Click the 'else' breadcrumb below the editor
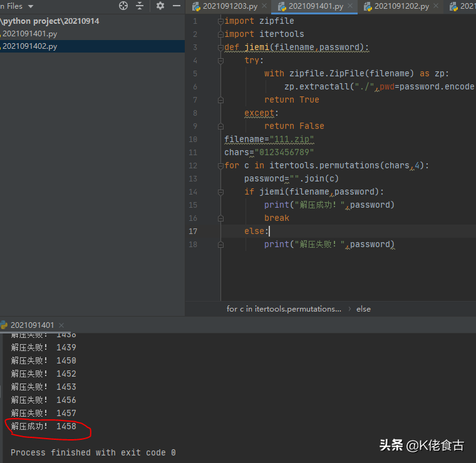Viewport: 476px width, 463px height. pyautogui.click(x=363, y=309)
